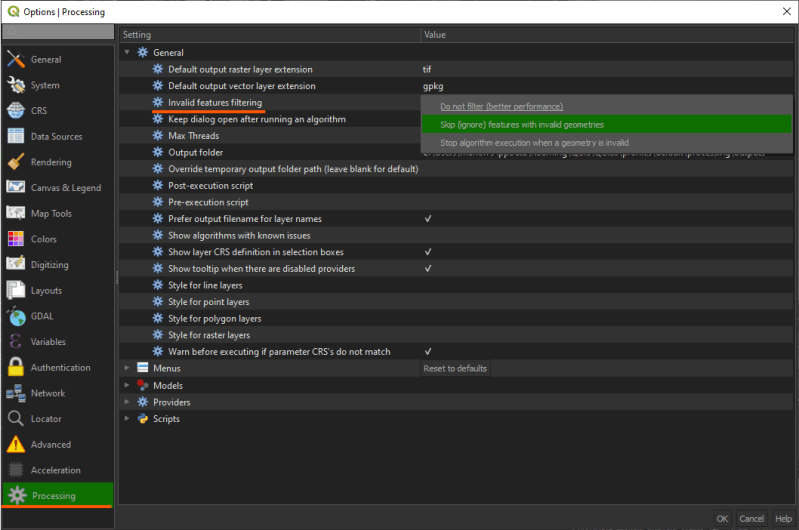Click the gear icon beside Output folder
This screenshot has height=530, width=799.
[x=158, y=152]
